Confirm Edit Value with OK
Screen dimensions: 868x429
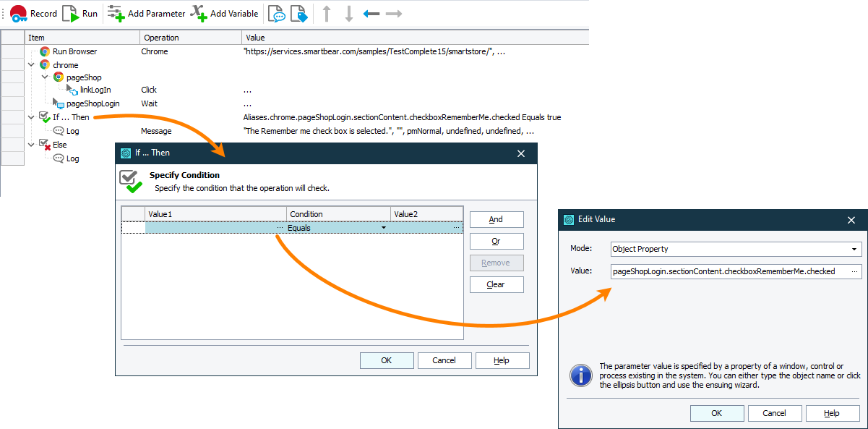[716, 412]
